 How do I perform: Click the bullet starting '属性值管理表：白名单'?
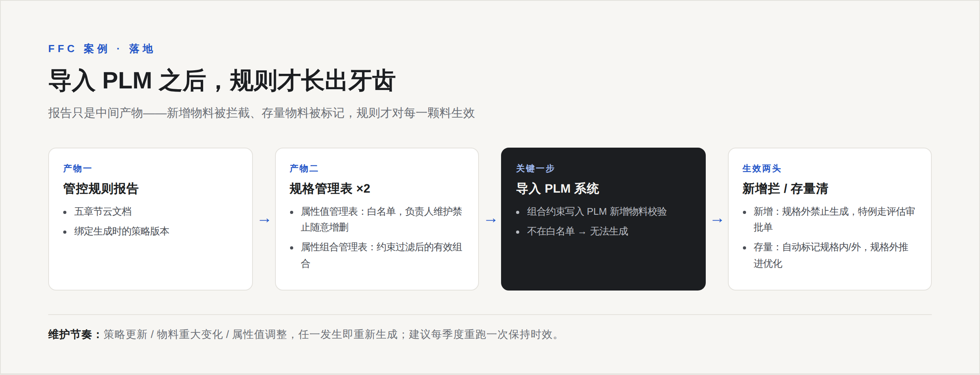381,219
